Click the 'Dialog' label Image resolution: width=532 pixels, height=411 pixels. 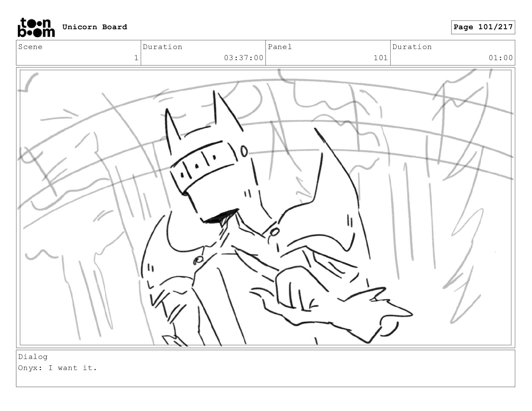33,357
